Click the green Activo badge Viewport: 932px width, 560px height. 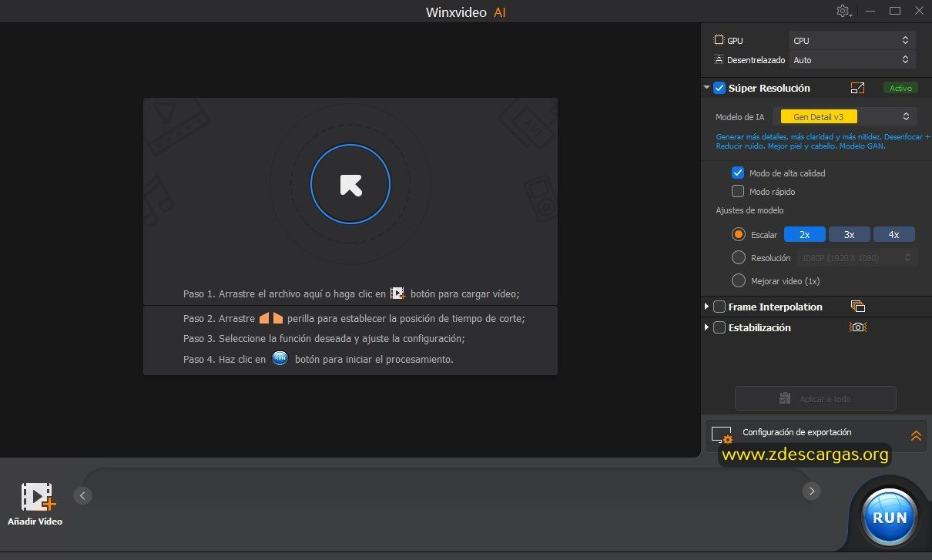pos(900,88)
